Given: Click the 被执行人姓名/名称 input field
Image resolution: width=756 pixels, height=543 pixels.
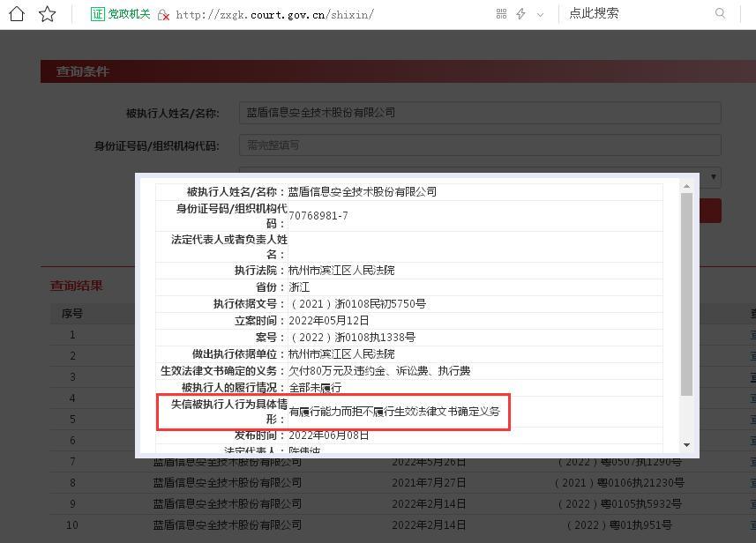Looking at the screenshot, I should pos(480,113).
